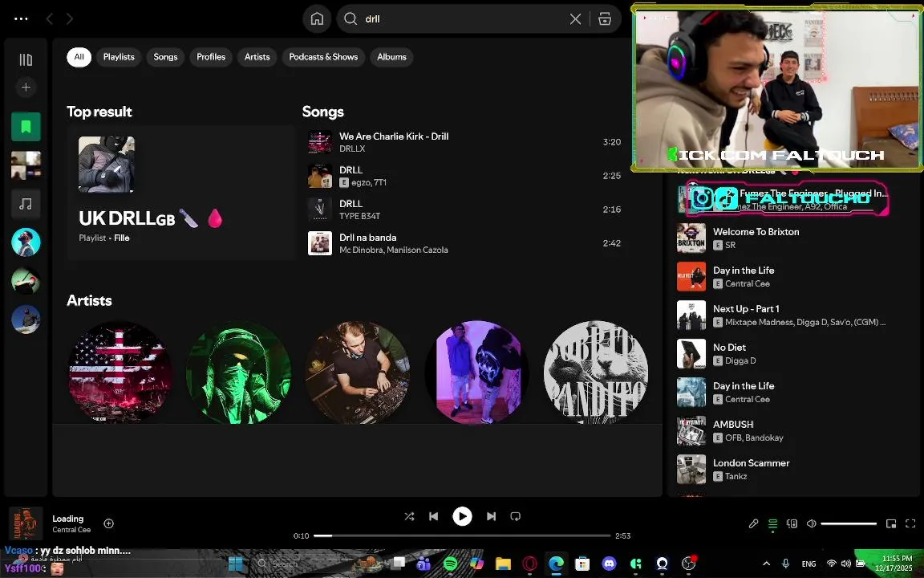Open the music note playlist in sidebar
Viewport: 924px width, 578px height.
(26, 203)
